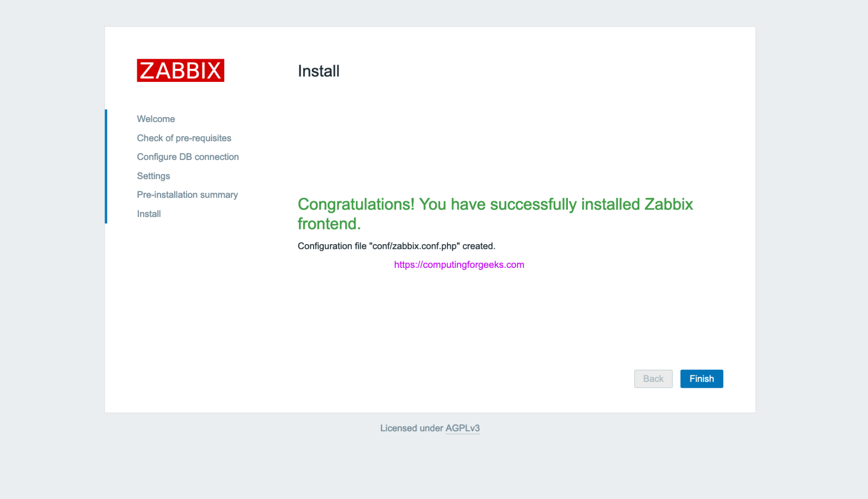Click the Install page heading

[x=319, y=71]
